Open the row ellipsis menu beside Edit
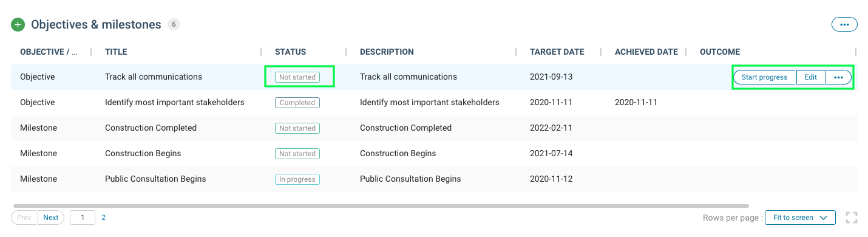This screenshot has width=868, height=237. coord(839,77)
